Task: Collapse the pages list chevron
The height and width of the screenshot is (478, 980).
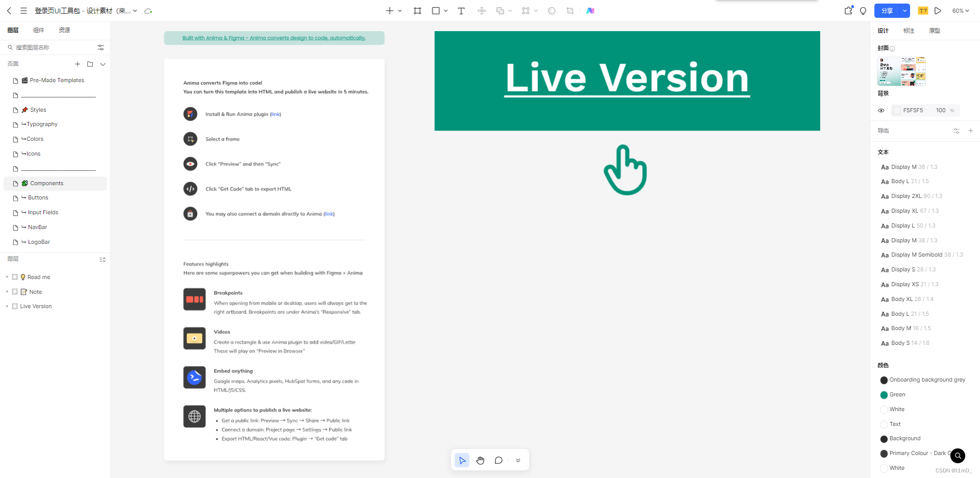Action: (x=103, y=64)
